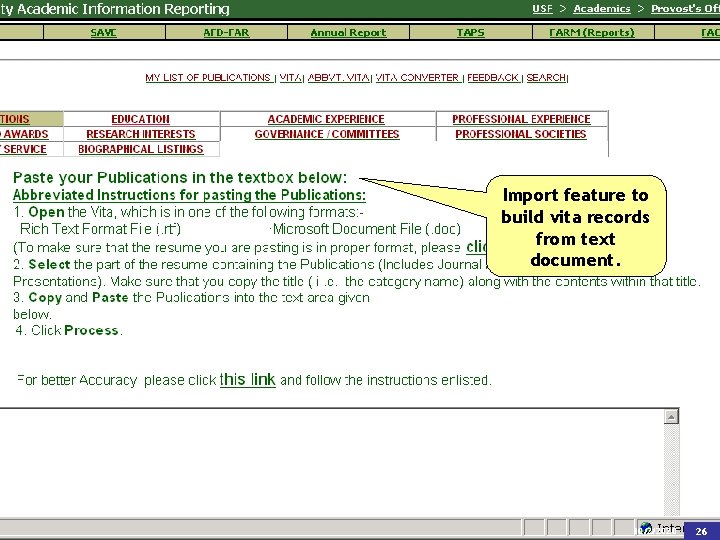Open the AFD-FAR menu item
720x540 pixels.
tap(226, 33)
